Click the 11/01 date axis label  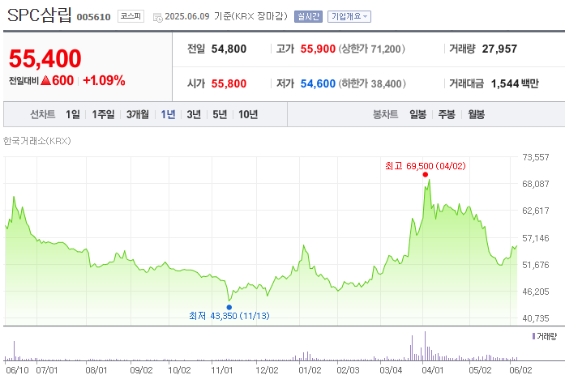(x=222, y=370)
